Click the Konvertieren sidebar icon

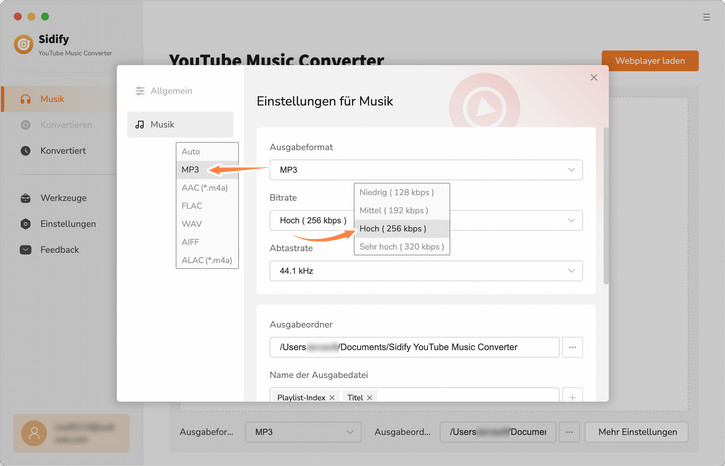pos(26,125)
